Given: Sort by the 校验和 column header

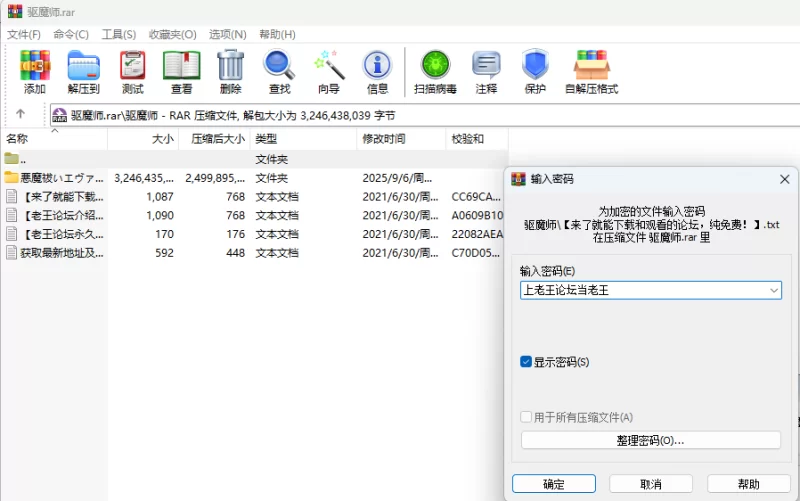Looking at the screenshot, I should (x=477, y=139).
